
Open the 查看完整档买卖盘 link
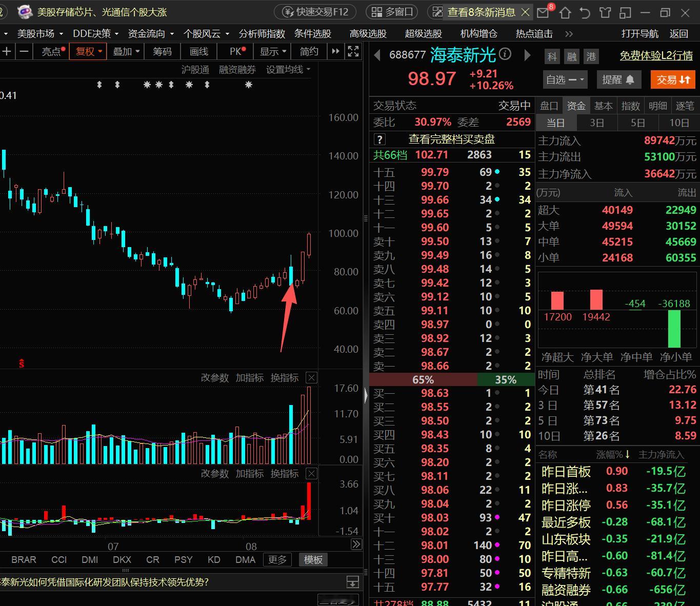[451, 139]
